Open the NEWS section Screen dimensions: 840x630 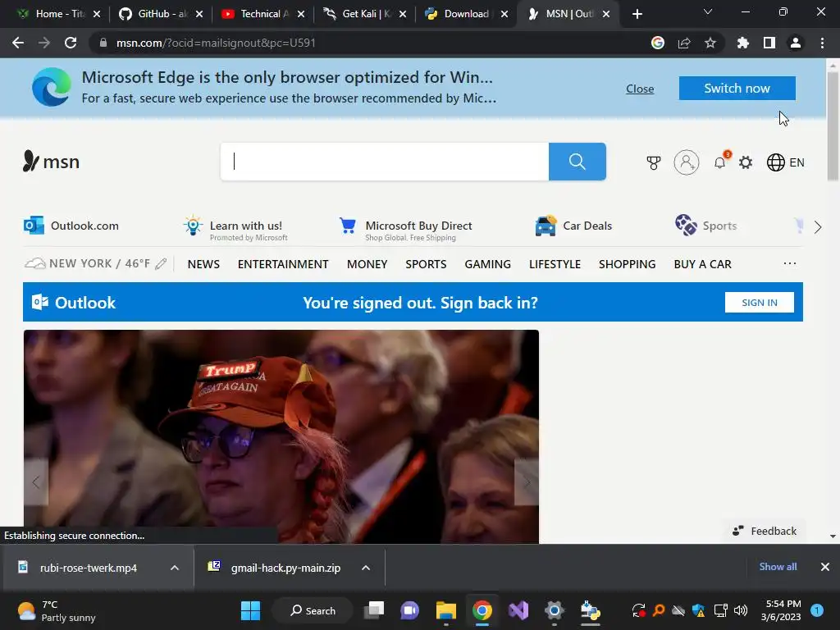pyautogui.click(x=203, y=264)
